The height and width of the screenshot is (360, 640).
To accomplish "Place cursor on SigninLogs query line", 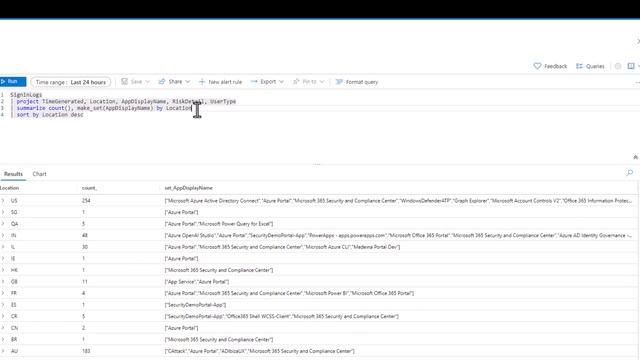I will pos(26,95).
